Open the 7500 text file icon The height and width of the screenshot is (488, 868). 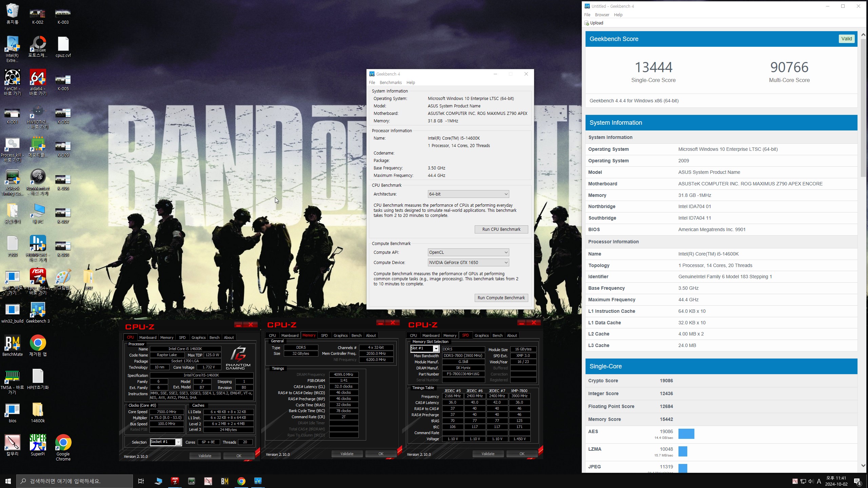pyautogui.click(x=12, y=246)
